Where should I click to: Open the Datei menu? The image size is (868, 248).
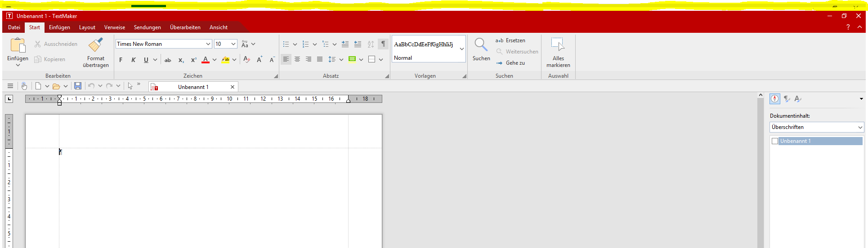[x=14, y=27]
